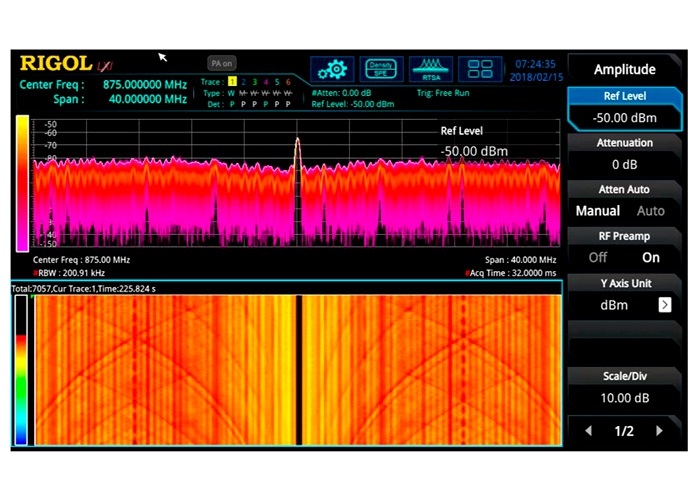Screen dimensions: 700x500
Task: Open the Amplitude menu header
Action: tap(625, 70)
